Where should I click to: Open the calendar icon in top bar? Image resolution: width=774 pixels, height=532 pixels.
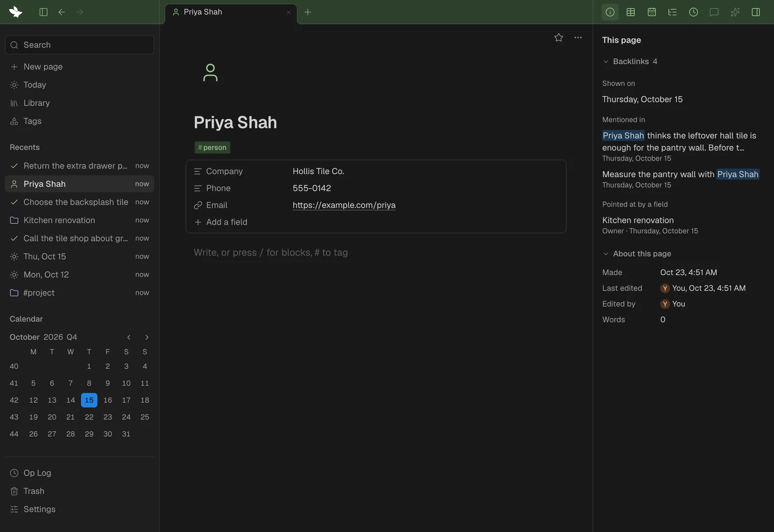pos(652,12)
